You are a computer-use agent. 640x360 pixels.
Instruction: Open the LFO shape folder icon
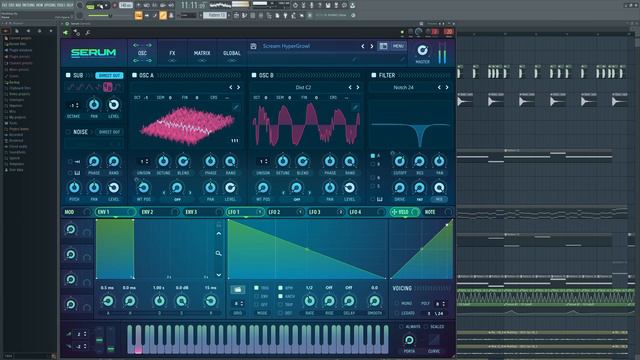point(237,290)
